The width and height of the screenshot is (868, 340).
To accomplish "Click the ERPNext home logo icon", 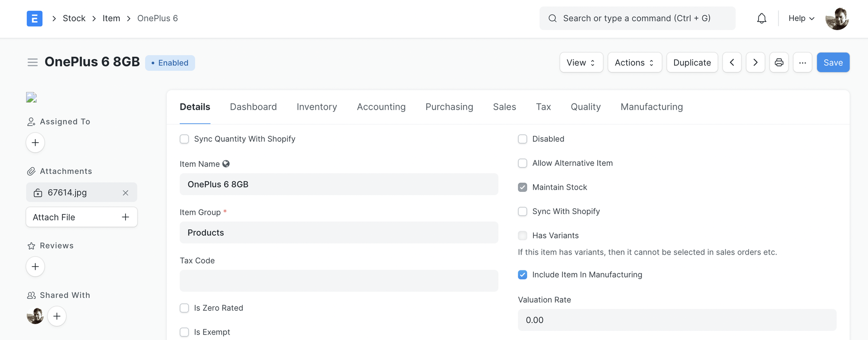I will coord(34,19).
